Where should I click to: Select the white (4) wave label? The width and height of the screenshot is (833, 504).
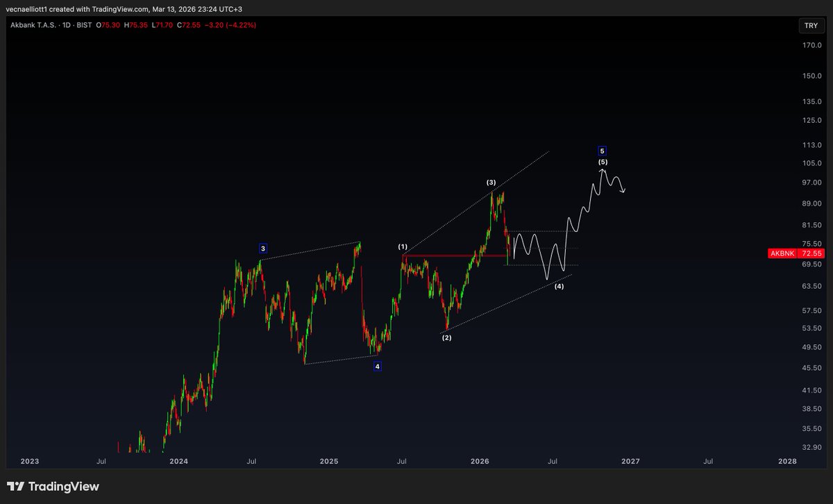(559, 286)
